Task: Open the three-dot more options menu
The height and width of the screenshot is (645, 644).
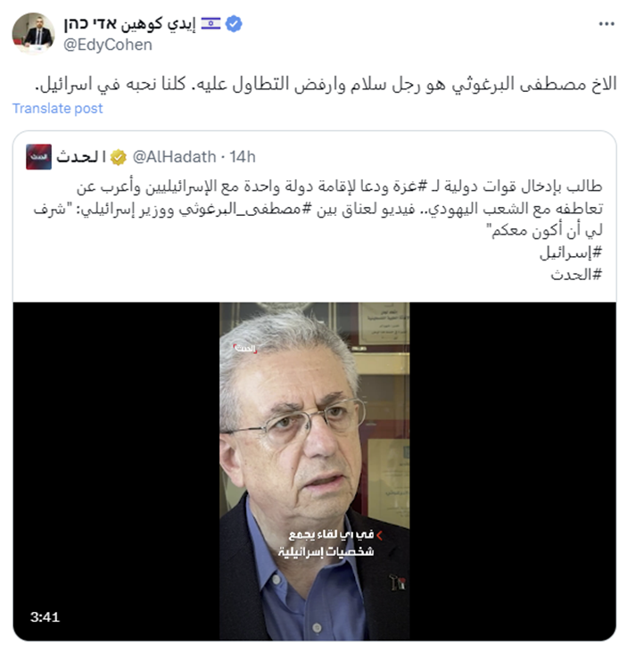Action: tap(607, 24)
